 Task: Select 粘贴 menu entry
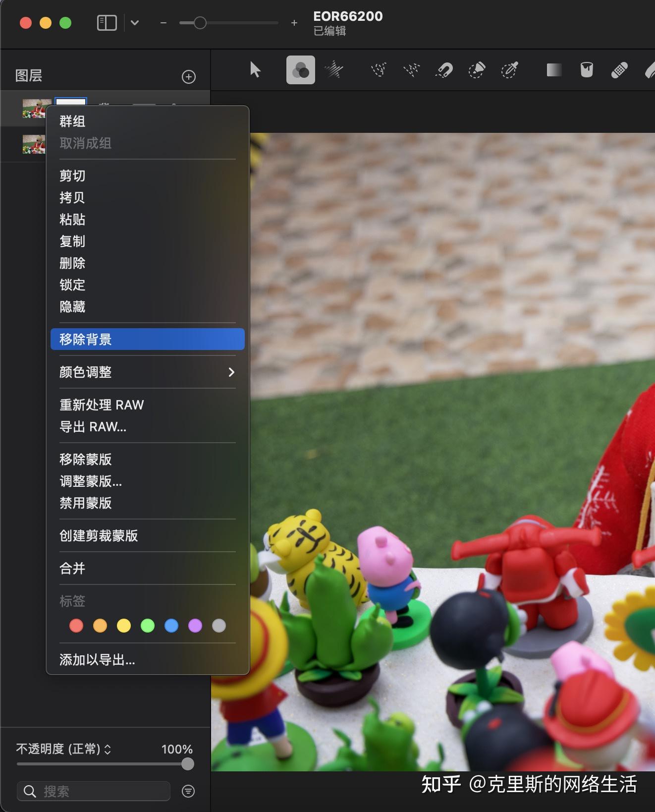pyautogui.click(x=148, y=220)
